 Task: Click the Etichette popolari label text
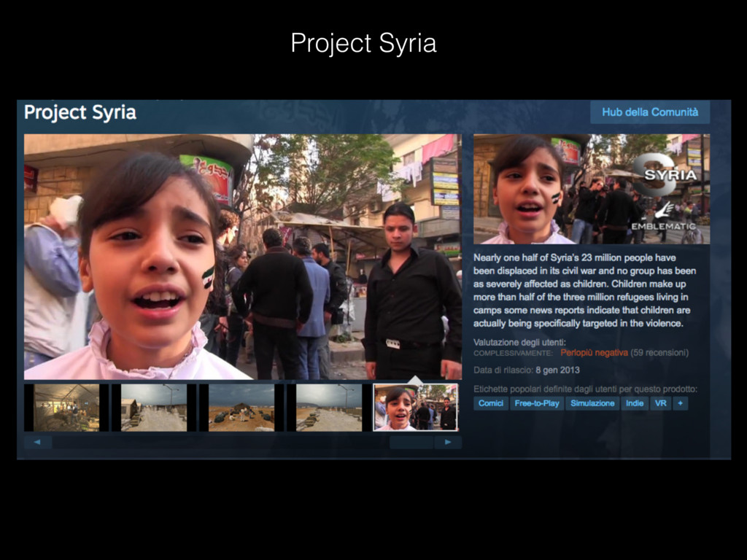tap(585, 389)
